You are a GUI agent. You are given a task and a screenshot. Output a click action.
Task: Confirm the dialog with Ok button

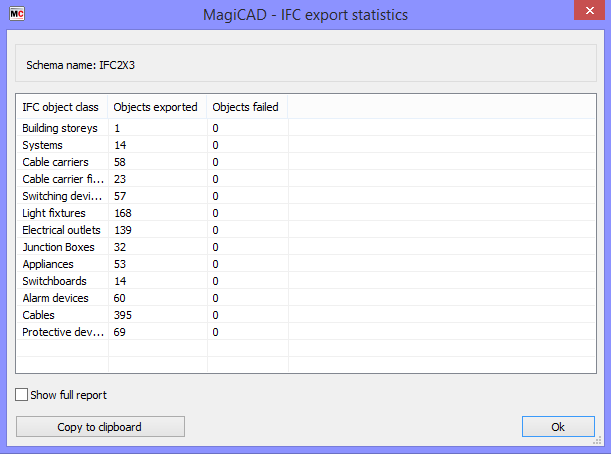pyautogui.click(x=558, y=427)
